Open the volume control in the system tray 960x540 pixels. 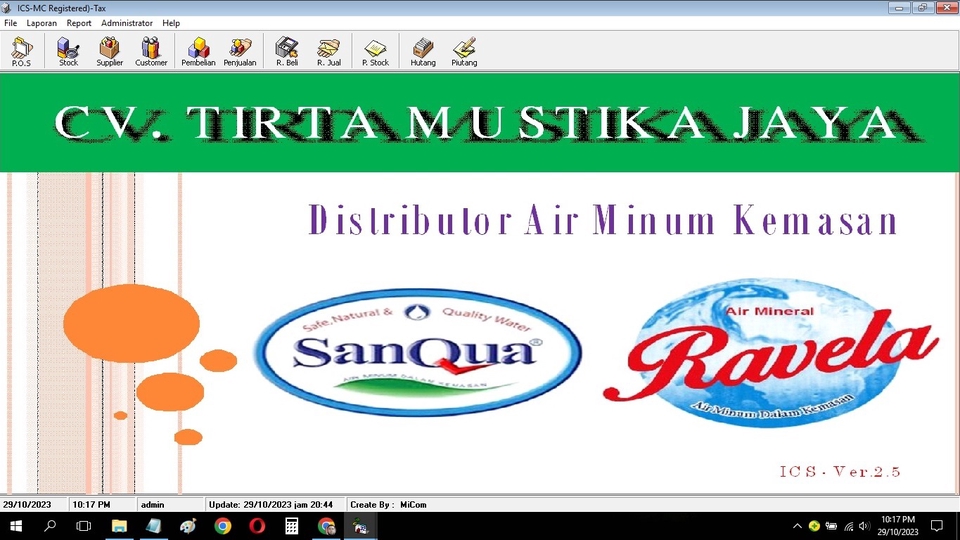864,526
